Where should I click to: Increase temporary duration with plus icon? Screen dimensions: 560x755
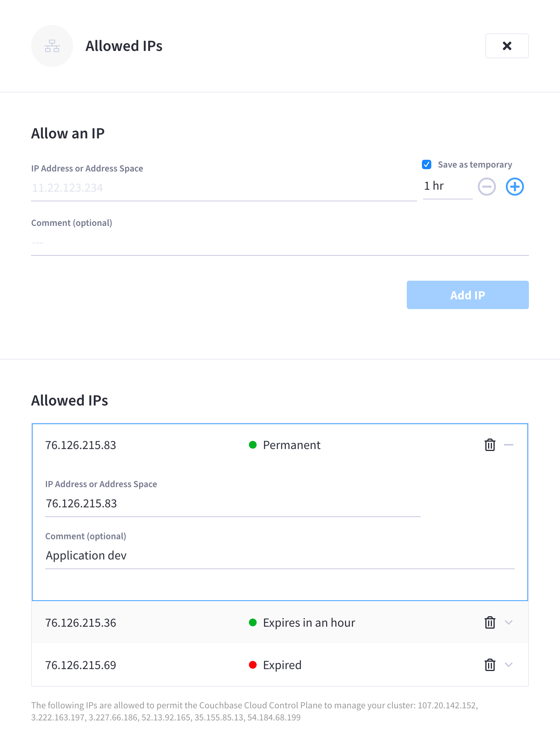[514, 187]
